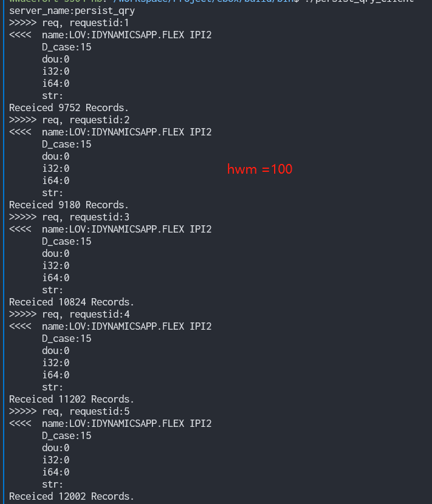Click the D_case:15 line under requestid:3
Image resolution: width=432 pixels, height=504 pixels.
[x=67, y=241]
